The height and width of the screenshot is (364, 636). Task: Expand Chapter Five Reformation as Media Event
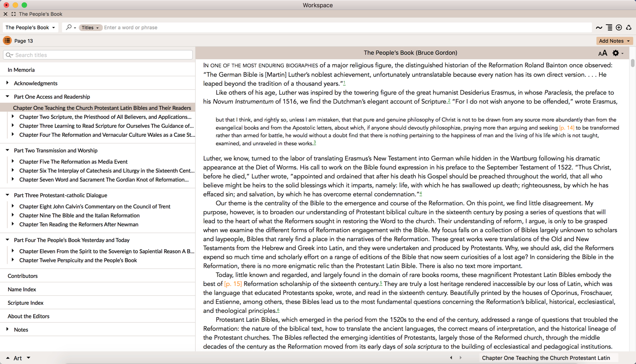coord(13,161)
